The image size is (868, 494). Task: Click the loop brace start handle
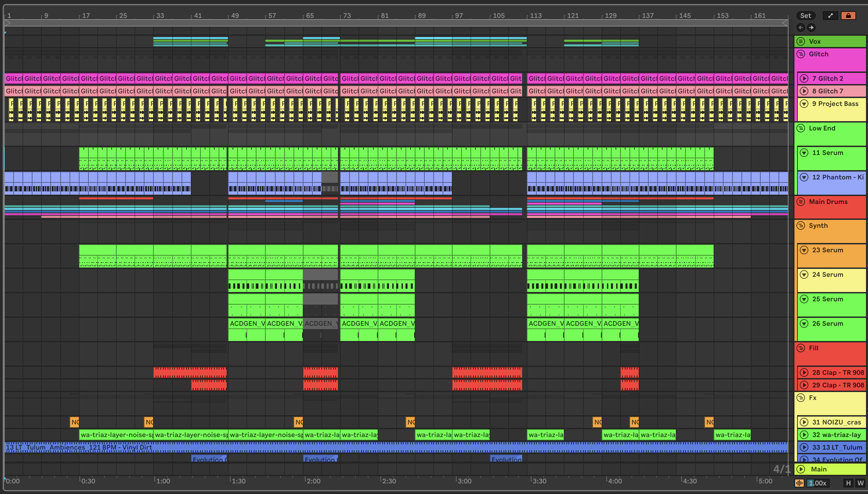click(8, 23)
